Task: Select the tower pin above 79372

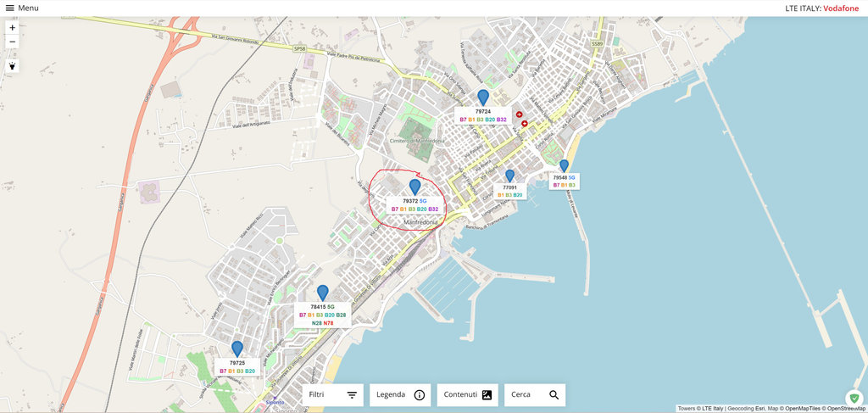Action: [415, 187]
